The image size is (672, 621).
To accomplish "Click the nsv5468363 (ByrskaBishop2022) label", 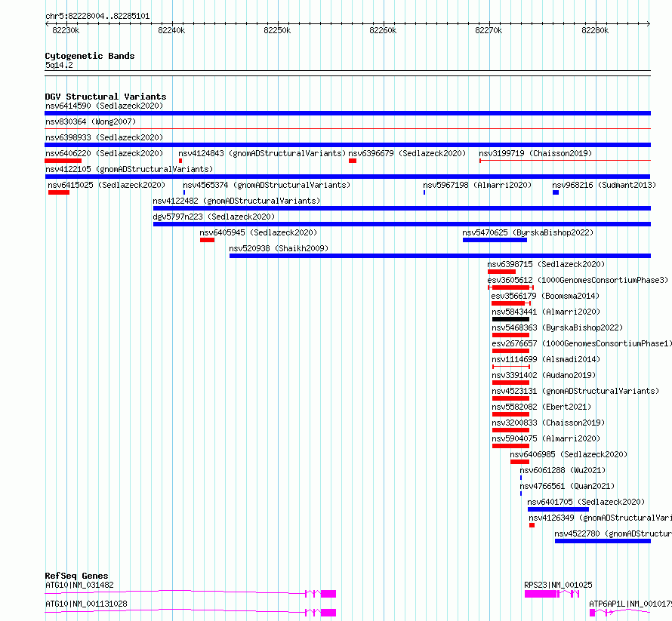I will [557, 327].
